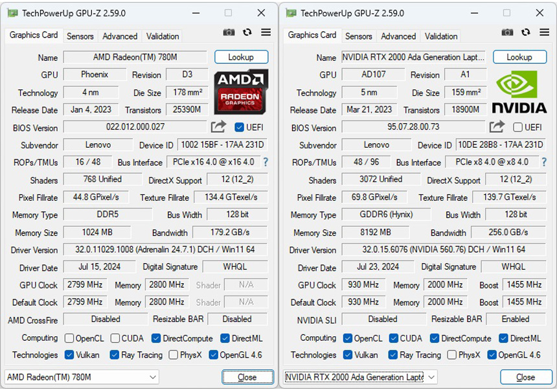Viewport: 557px width, 392px height.
Task: Switch to Advanced tab in NVIDIA window
Action: coord(398,36)
